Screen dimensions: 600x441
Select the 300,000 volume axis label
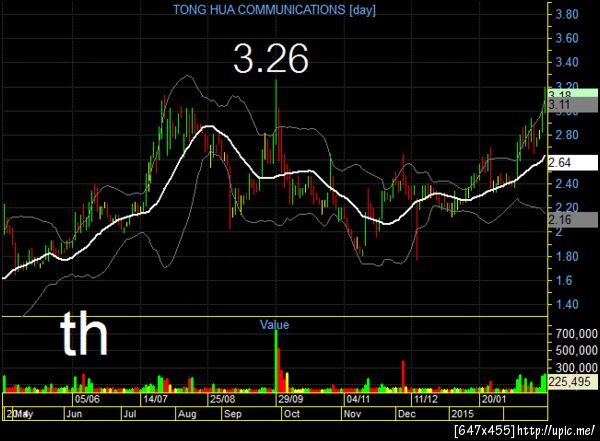[577, 368]
